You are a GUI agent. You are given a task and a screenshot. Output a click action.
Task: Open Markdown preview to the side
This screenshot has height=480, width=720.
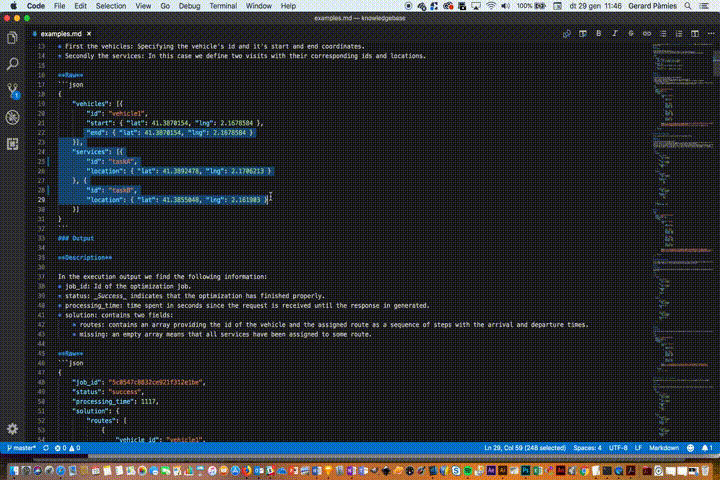point(583,34)
